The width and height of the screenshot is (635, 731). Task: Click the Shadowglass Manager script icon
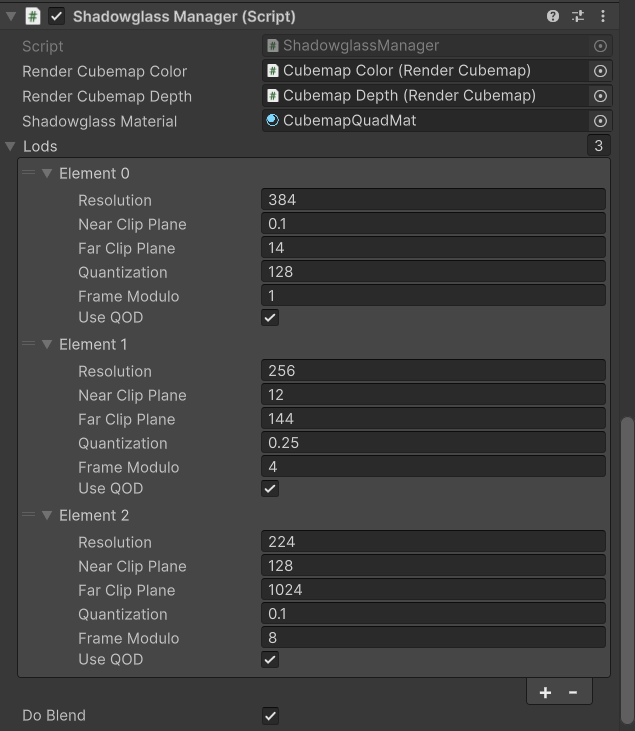33,17
